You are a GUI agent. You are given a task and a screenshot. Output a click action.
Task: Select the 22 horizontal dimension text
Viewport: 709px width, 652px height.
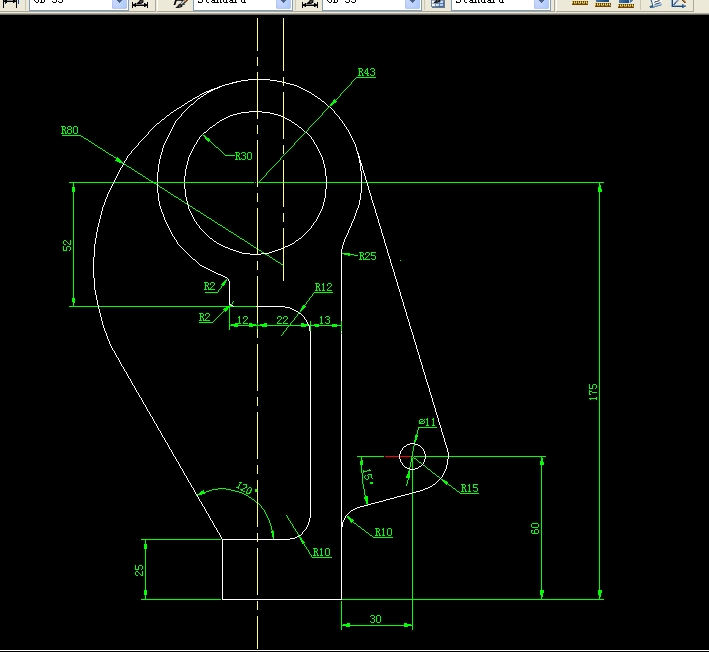[x=282, y=320]
